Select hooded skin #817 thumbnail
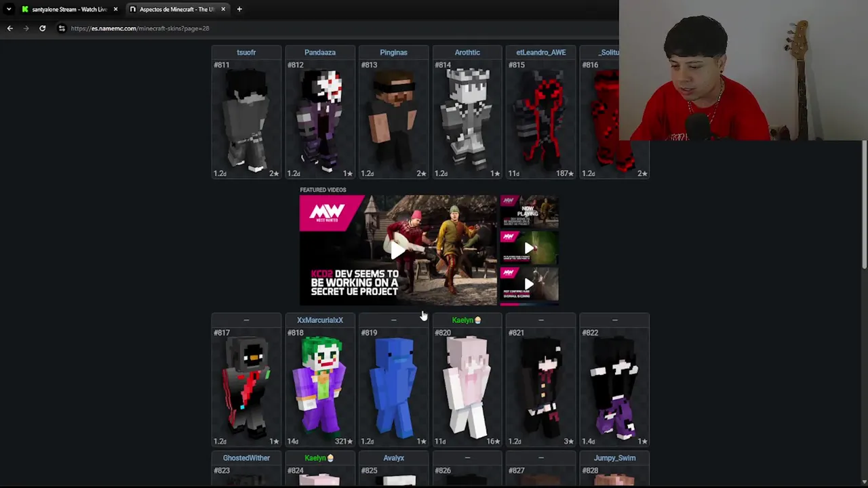Viewport: 868px width, 488px height. (246, 386)
